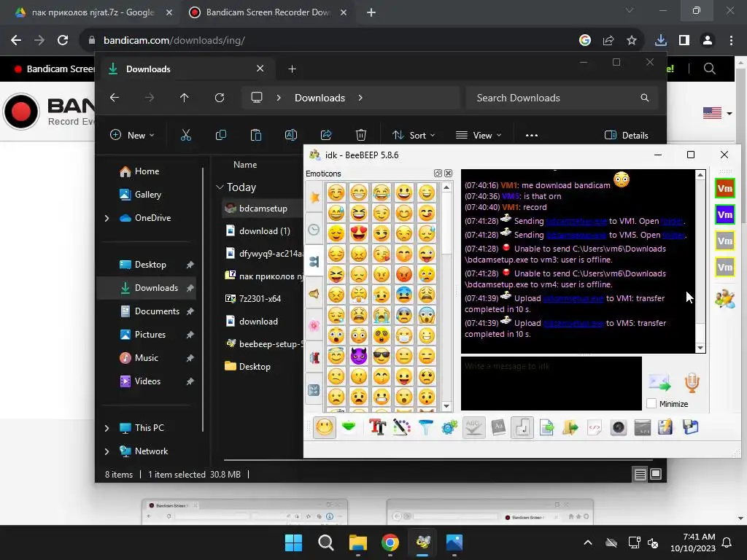This screenshot has width=747, height=560.
Task: Click the green down-arrow icon in BeeBEEP toolbar
Action: click(x=349, y=427)
